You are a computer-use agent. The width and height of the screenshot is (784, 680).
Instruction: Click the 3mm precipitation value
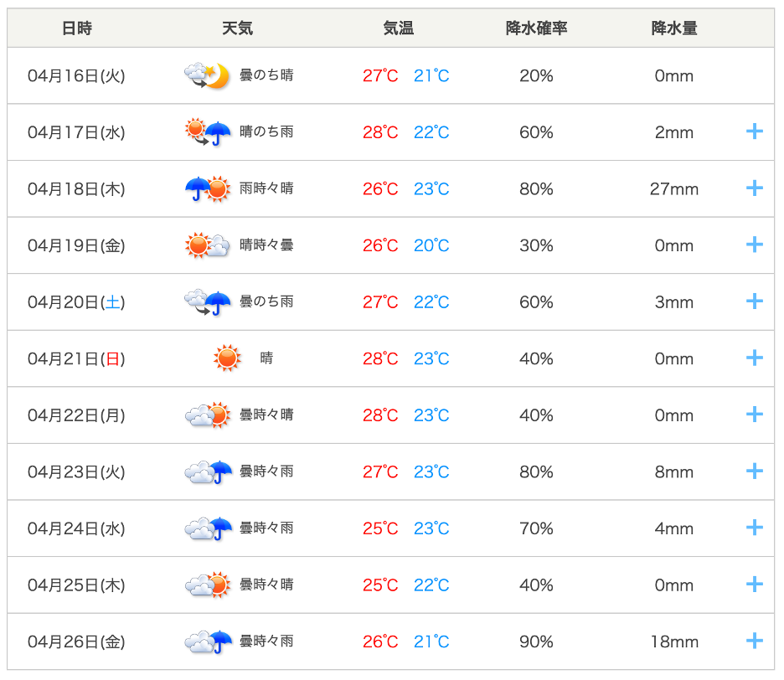tap(674, 302)
